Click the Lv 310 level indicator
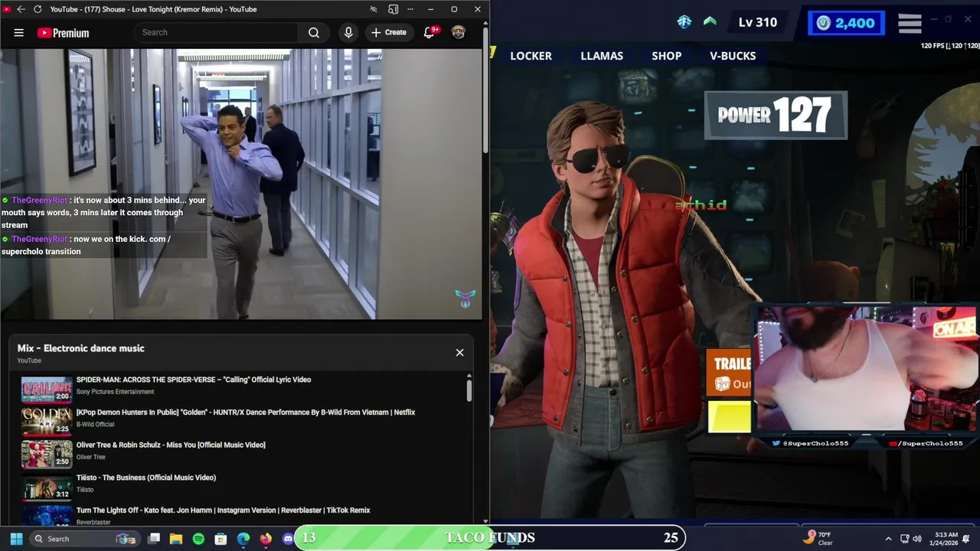980x551 pixels. 757,22
